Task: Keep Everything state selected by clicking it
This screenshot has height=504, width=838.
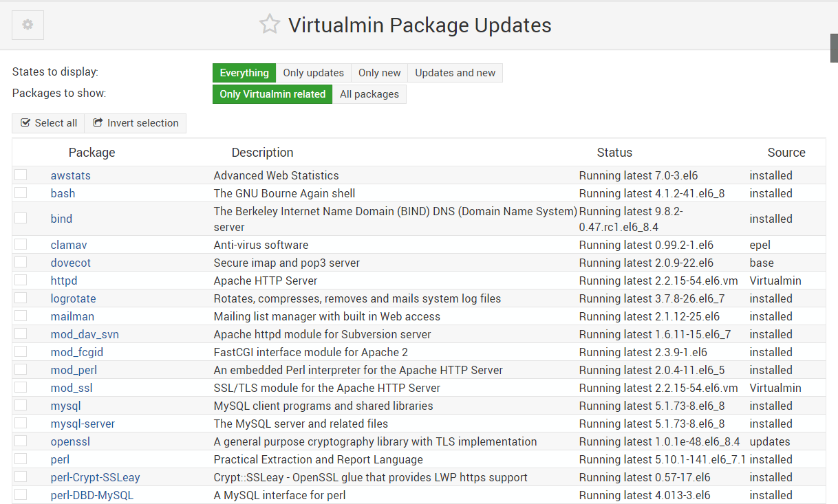Action: pyautogui.click(x=244, y=72)
